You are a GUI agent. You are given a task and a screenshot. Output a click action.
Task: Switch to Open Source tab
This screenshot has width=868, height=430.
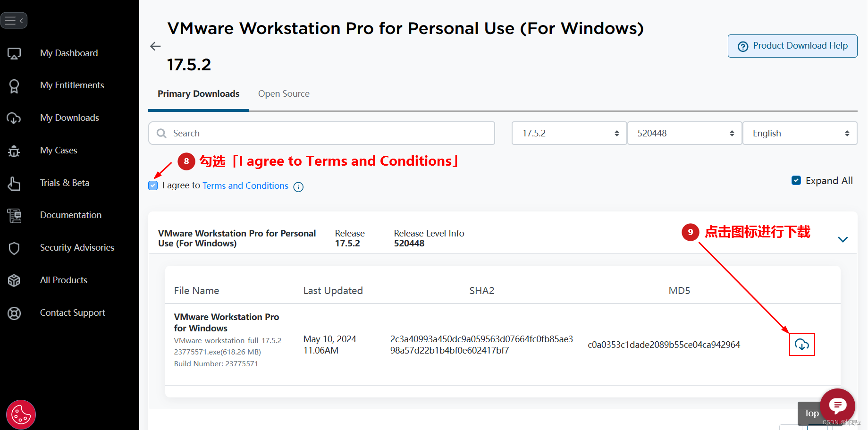tap(284, 93)
